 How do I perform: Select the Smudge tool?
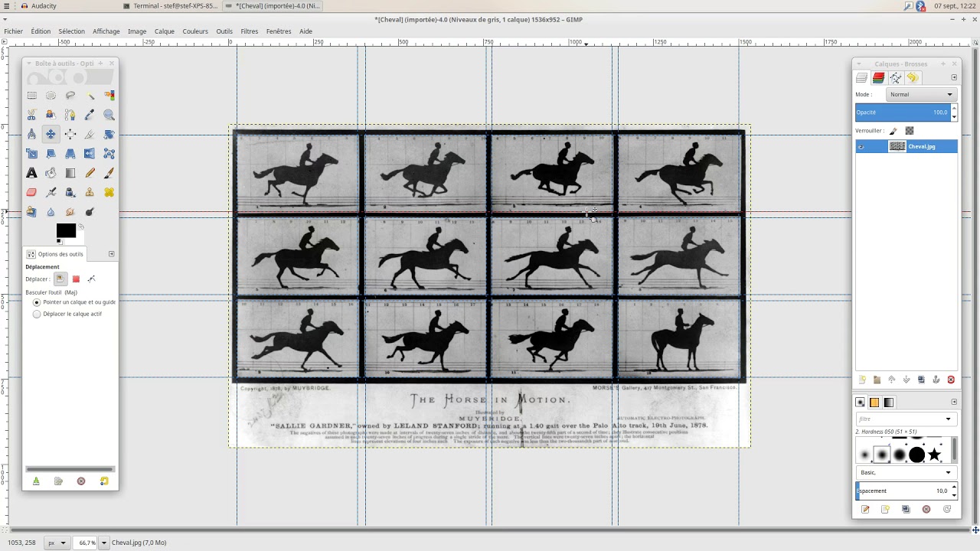click(70, 211)
